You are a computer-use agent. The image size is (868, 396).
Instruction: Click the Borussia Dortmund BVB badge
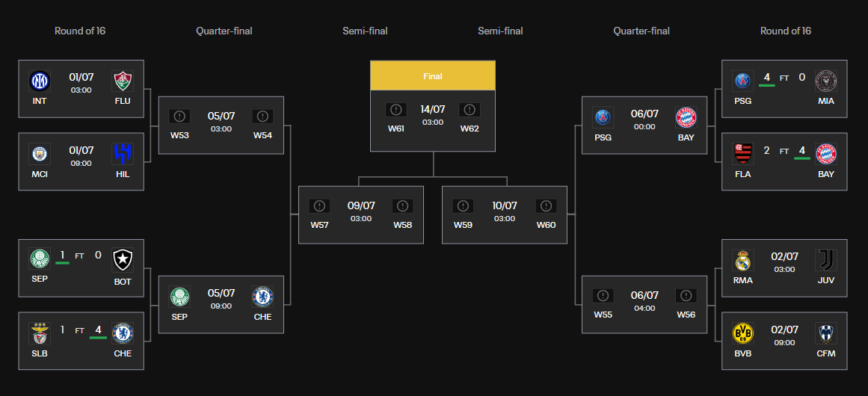click(742, 333)
